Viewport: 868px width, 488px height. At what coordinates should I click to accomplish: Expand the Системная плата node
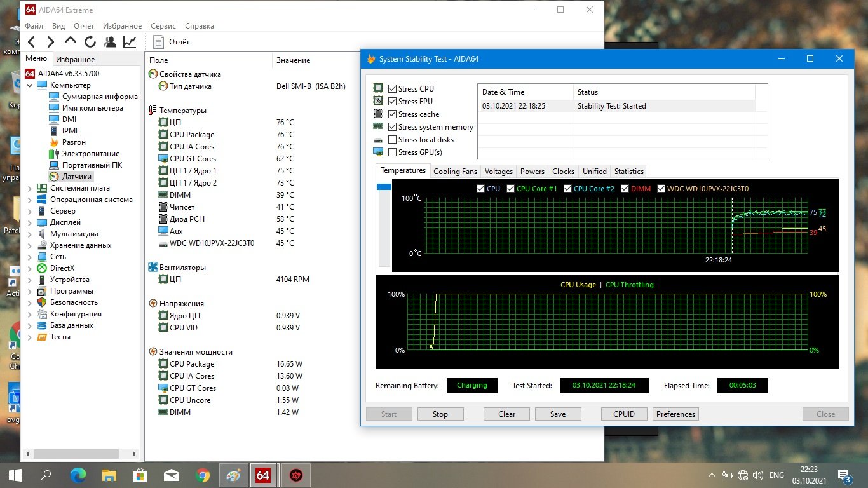coord(29,188)
